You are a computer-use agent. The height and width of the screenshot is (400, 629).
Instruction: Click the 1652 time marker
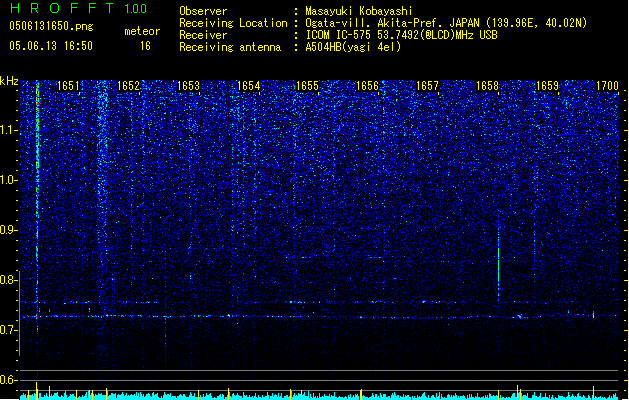[128, 86]
